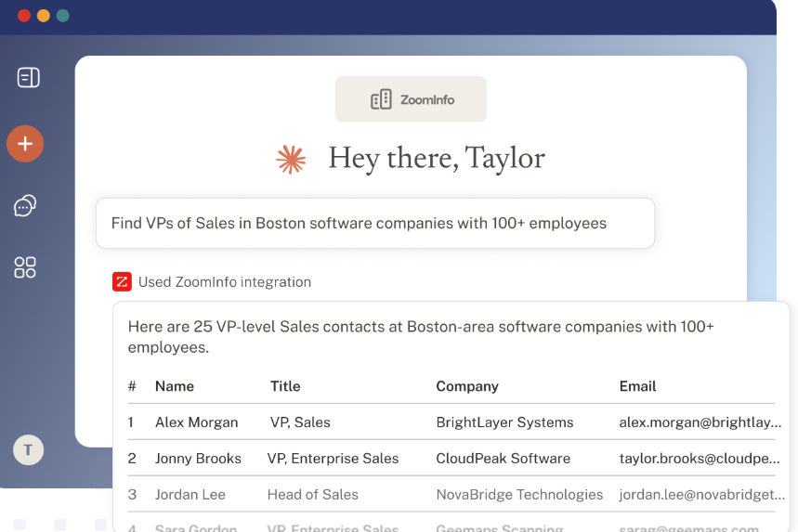Click the Find VPs of Sales prompt field
This screenshot has height=532, width=798.
(x=375, y=223)
